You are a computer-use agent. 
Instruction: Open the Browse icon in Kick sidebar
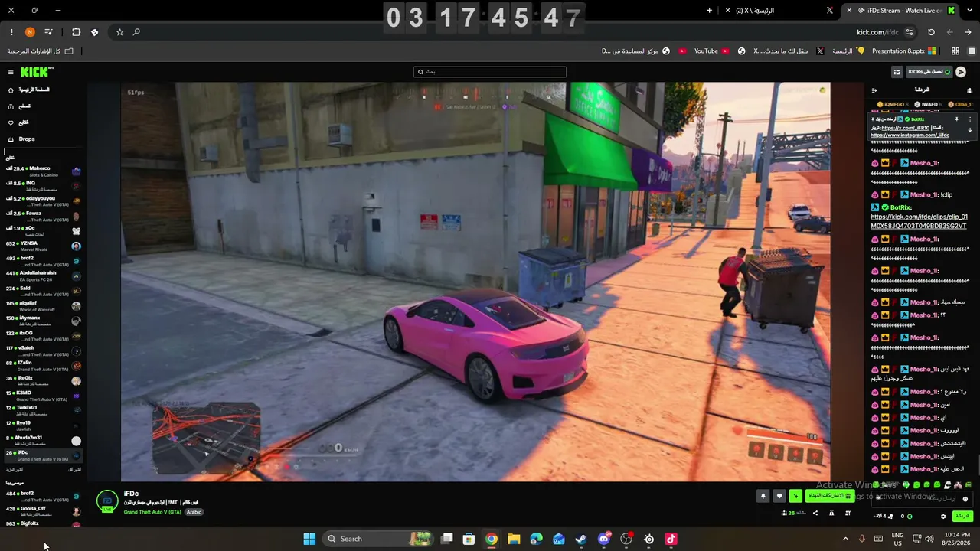11,106
